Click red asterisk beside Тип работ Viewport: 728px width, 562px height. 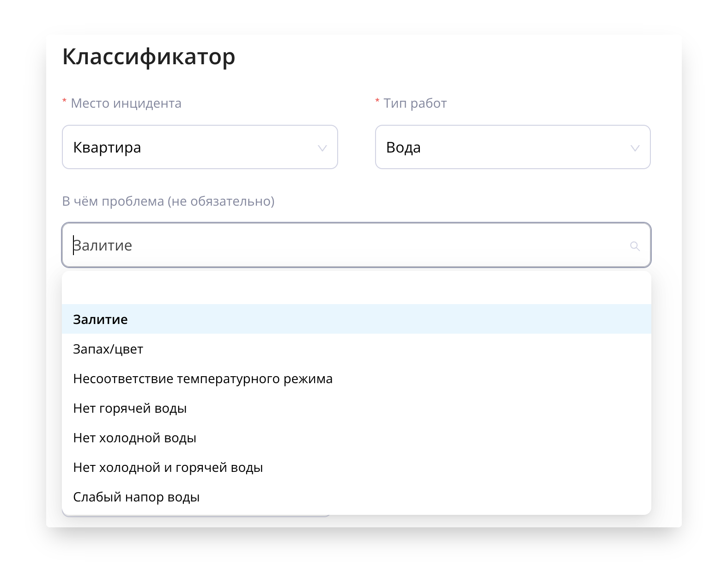[x=377, y=102]
